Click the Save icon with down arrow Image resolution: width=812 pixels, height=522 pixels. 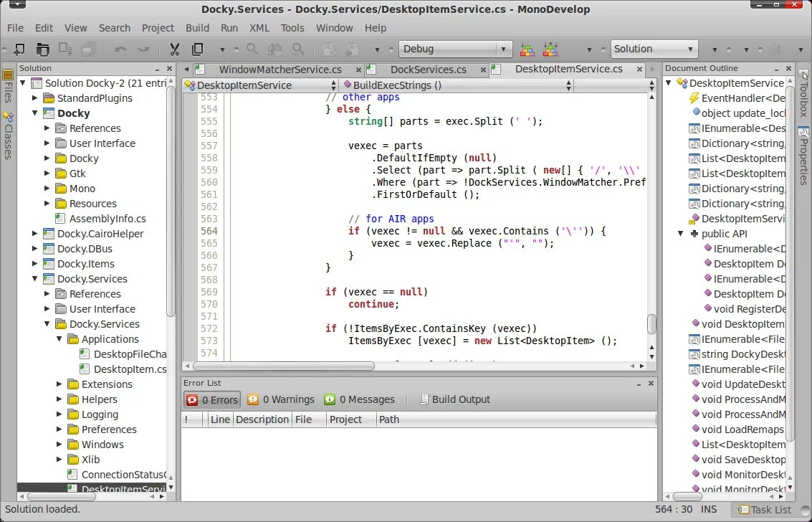tap(65, 49)
